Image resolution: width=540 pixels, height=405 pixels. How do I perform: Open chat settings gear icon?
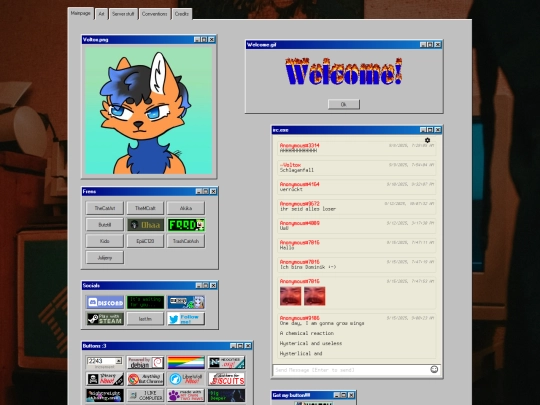pos(427,140)
